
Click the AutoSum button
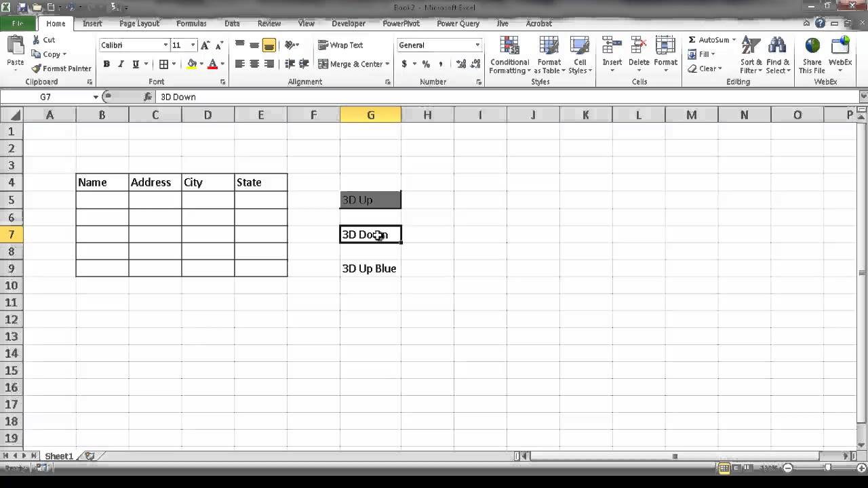[x=711, y=40]
